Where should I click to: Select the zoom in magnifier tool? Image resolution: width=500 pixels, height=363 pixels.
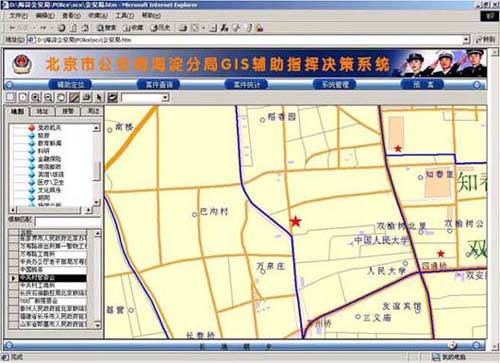point(36,97)
